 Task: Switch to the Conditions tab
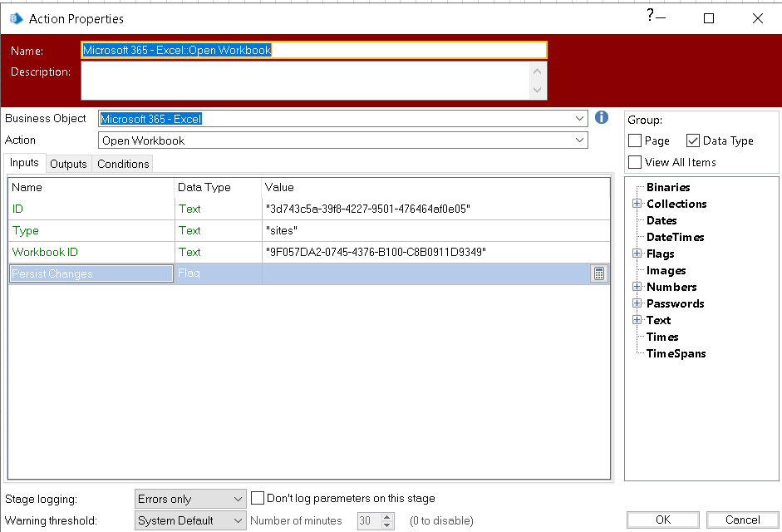pos(123,164)
